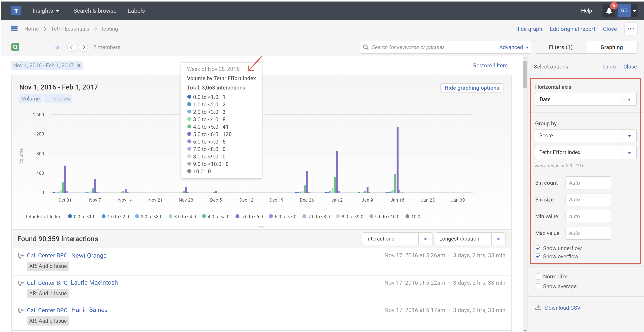Open the hamburger navigation menu
Viewport: 644px width, 332px height.
pos(14,29)
